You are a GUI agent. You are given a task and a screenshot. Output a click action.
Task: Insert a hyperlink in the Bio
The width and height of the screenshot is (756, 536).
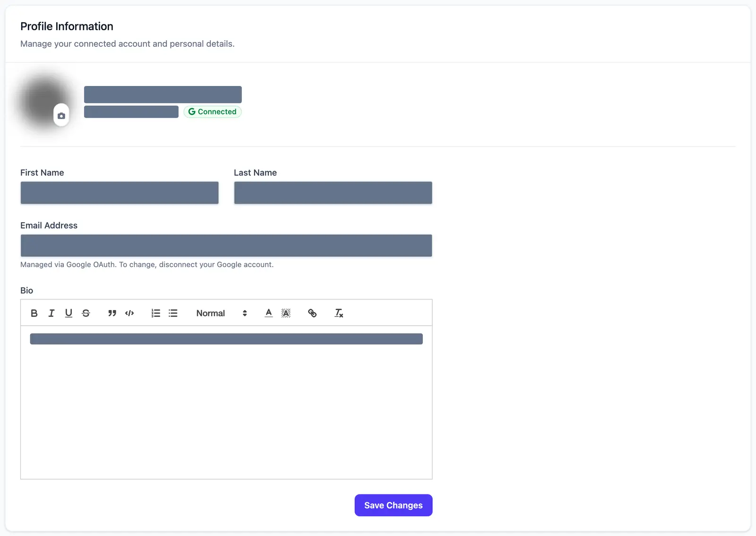[312, 313]
